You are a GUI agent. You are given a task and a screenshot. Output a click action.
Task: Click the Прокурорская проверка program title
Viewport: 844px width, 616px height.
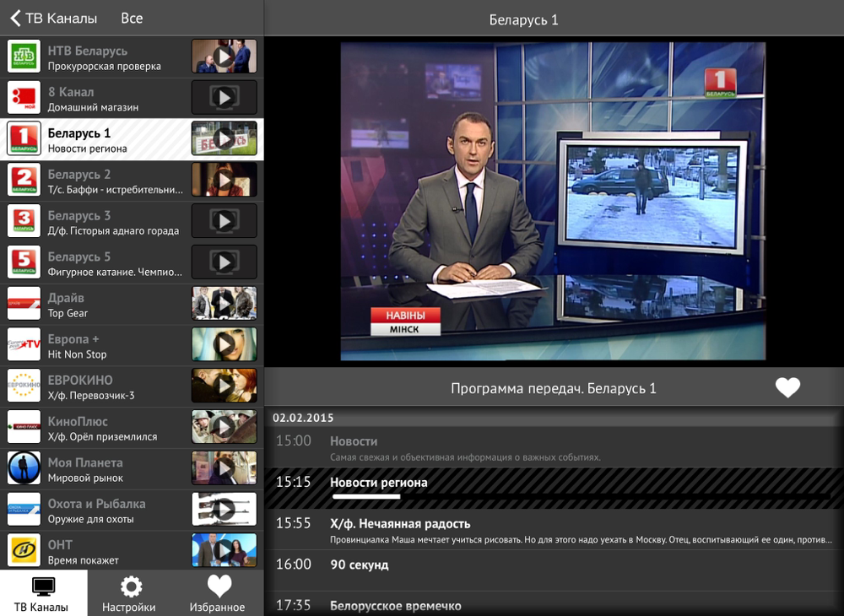click(x=105, y=66)
